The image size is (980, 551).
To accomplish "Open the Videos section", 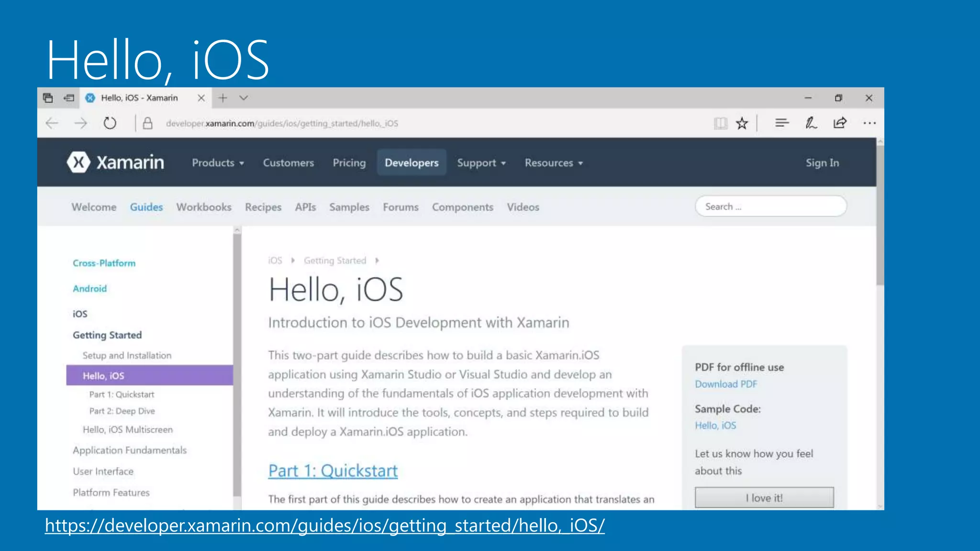I will click(x=523, y=207).
